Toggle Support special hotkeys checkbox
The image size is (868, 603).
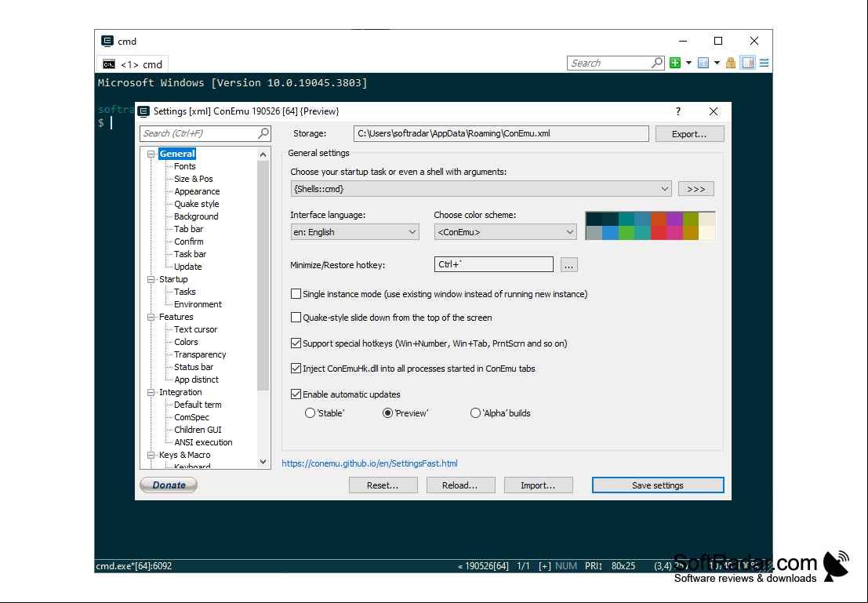(296, 343)
